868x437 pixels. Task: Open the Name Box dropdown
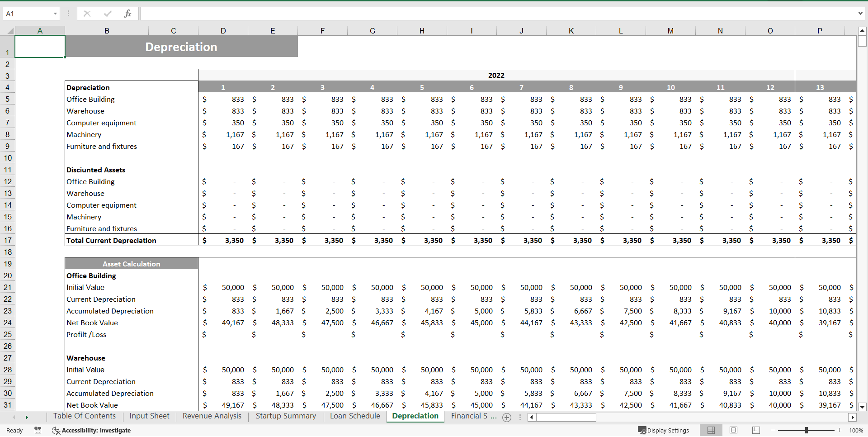(x=56, y=14)
